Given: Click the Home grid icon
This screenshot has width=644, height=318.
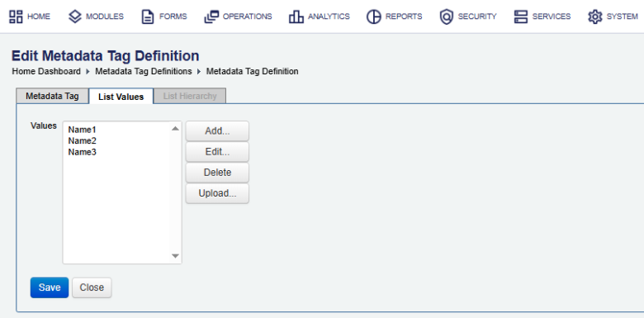Looking at the screenshot, I should point(16,17).
